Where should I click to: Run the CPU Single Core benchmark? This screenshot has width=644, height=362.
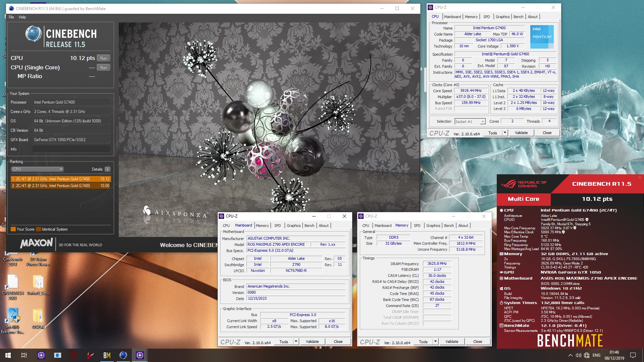pos(104,68)
